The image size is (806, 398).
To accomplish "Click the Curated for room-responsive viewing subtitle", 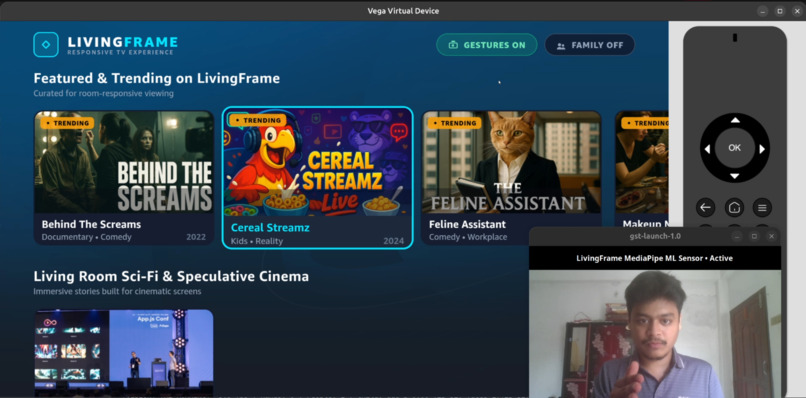I will pyautogui.click(x=103, y=94).
